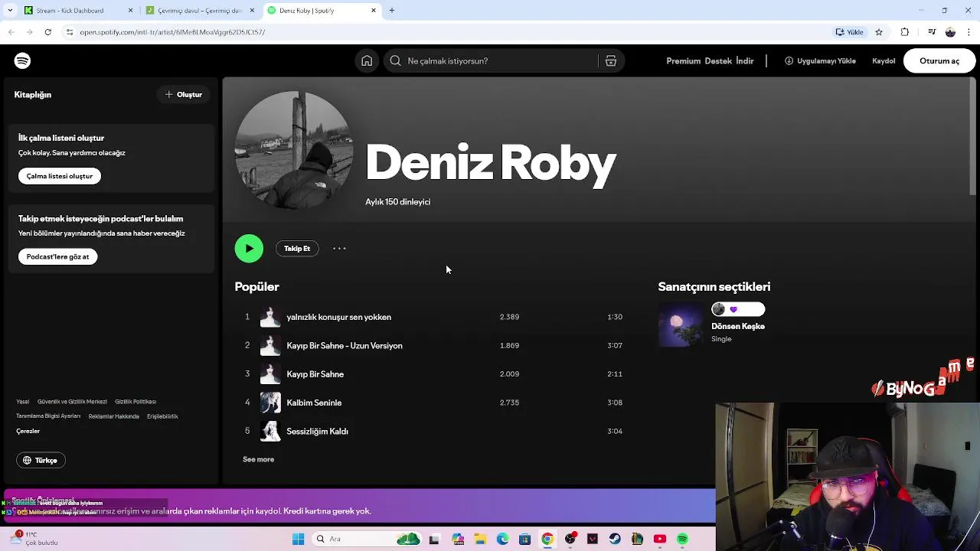Open a new browser tab with plus
980x551 pixels.
(392, 11)
